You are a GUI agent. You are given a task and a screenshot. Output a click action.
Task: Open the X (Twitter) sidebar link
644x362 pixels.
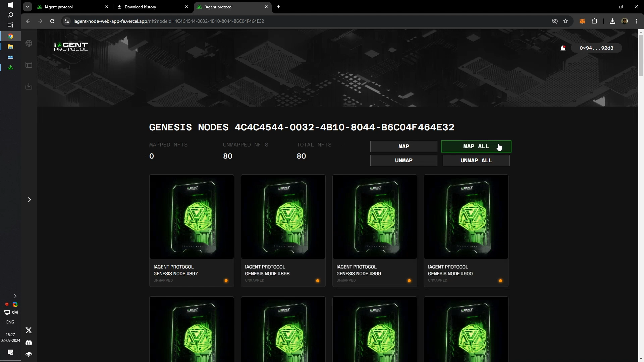29,330
